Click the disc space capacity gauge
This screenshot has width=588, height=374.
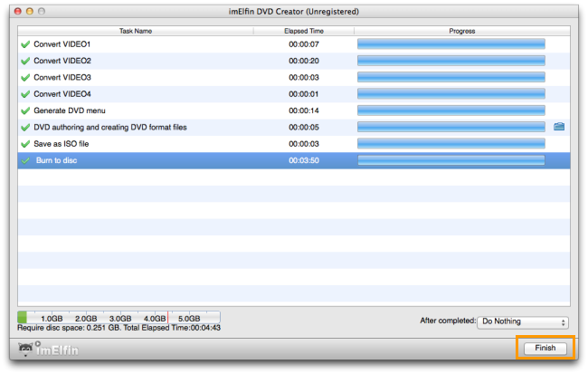tap(119, 318)
